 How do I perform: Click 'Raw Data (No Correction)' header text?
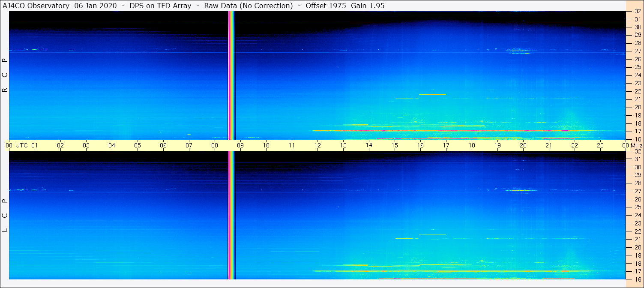pos(248,6)
